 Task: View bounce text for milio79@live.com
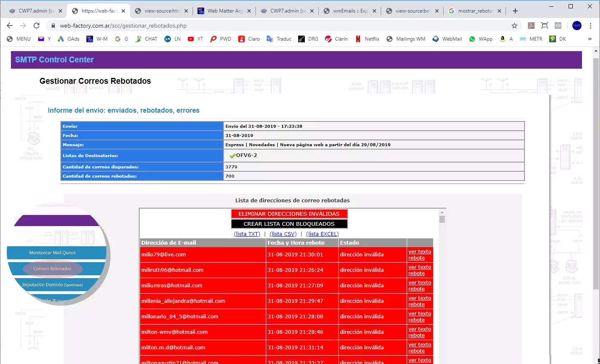point(419,255)
